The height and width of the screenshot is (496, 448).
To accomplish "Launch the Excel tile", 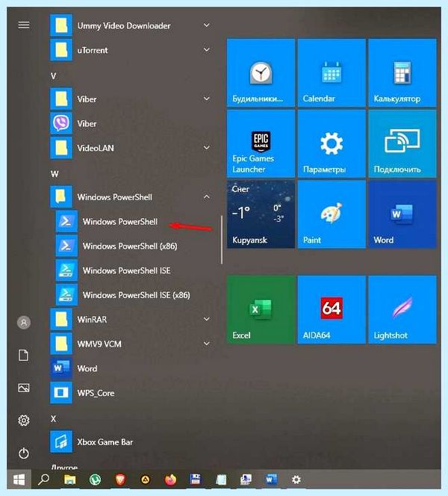I will tap(261, 309).
